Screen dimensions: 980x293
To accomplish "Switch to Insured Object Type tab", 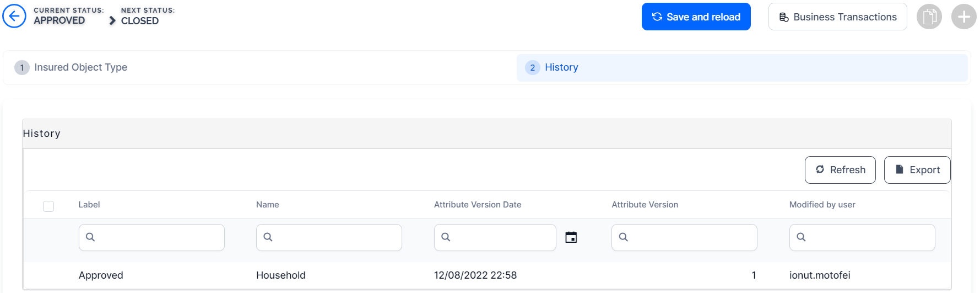I will pos(80,67).
